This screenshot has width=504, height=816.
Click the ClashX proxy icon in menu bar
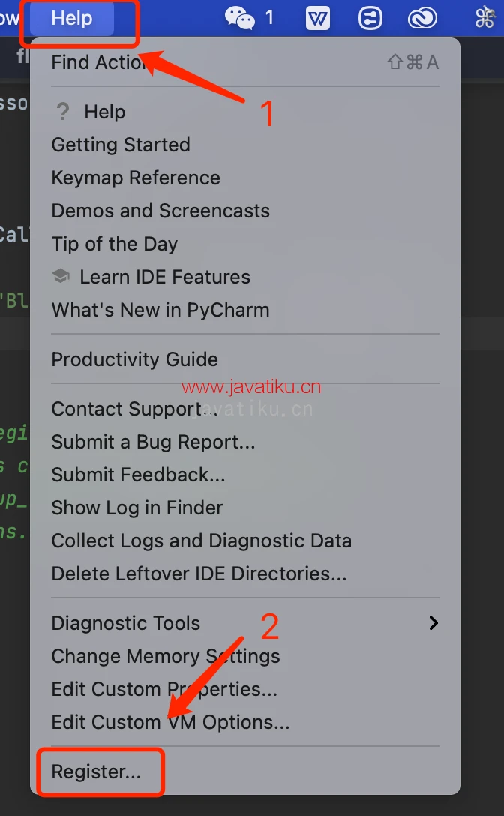tap(370, 18)
